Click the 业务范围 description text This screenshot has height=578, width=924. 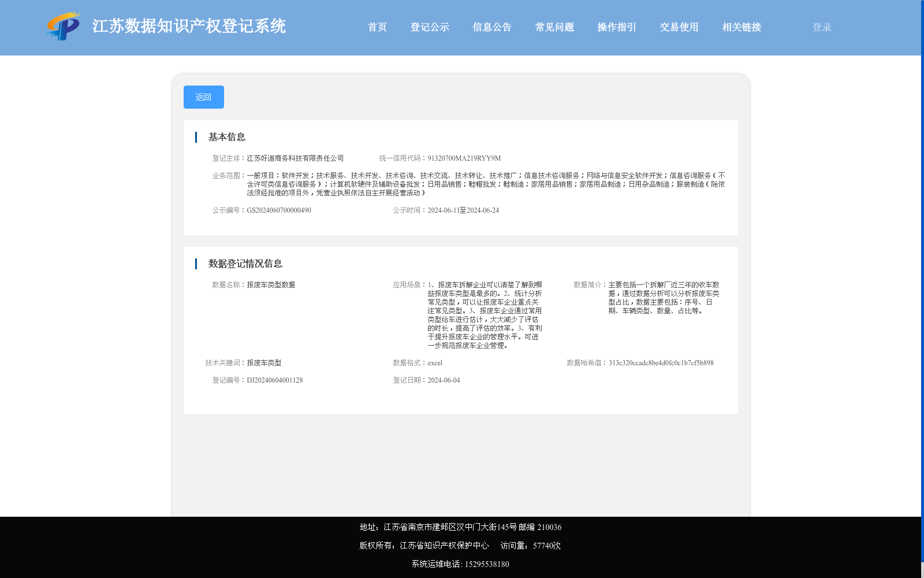(486, 184)
